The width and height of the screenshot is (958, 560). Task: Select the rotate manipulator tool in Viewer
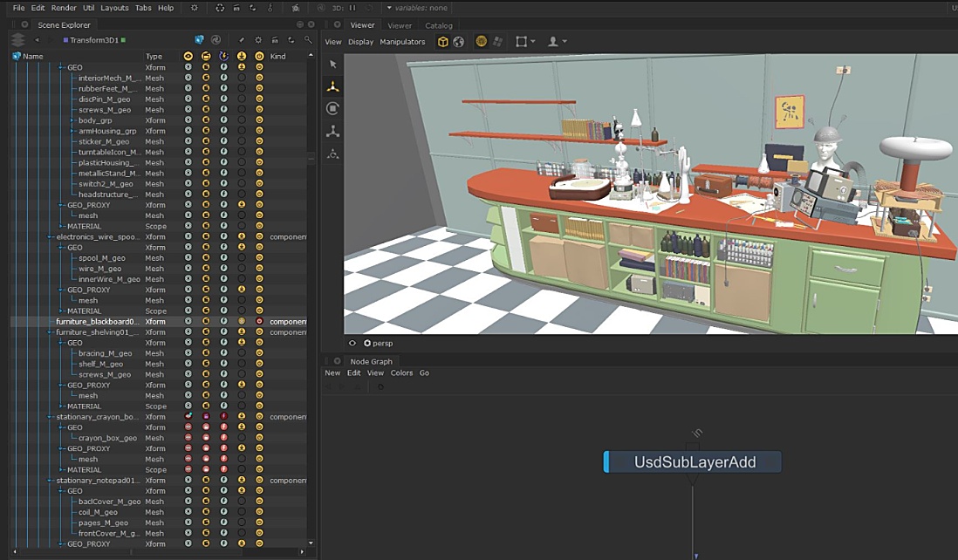[333, 109]
